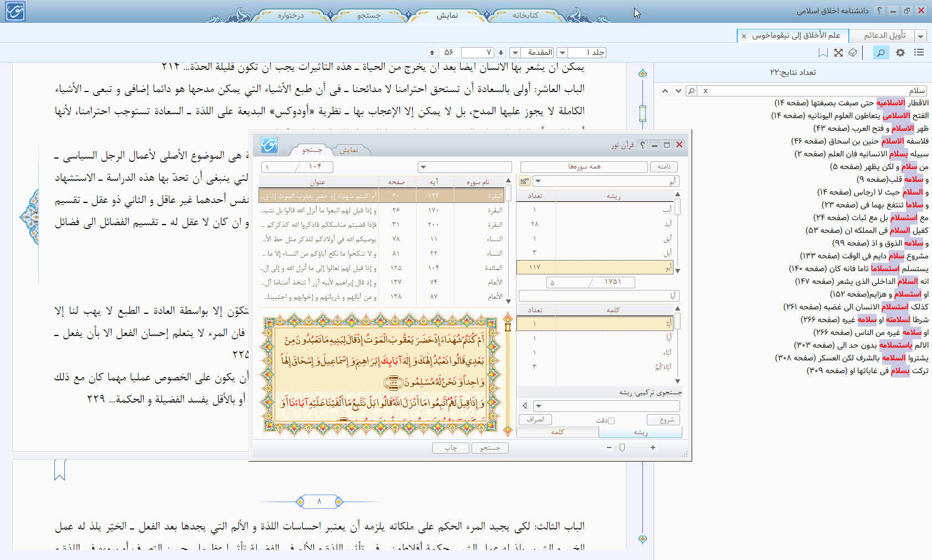Click the دامنه scope button
Viewport: 932px width, 560px height.
point(665,167)
